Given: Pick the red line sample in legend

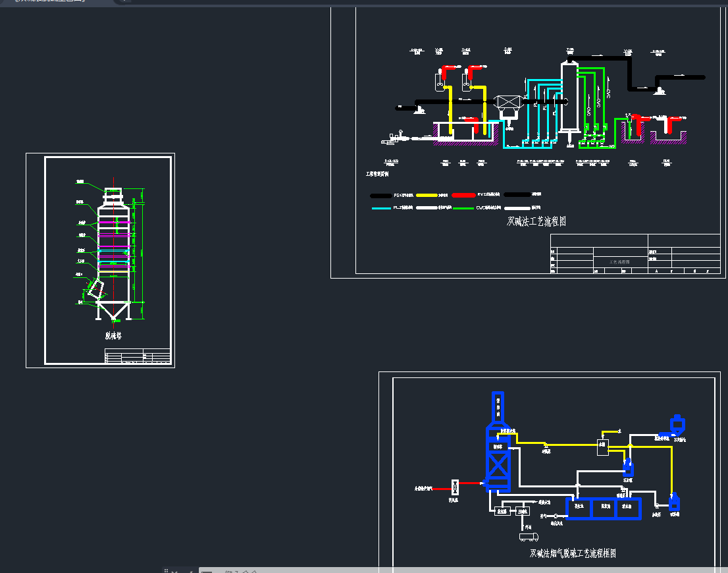Looking at the screenshot, I should [463, 195].
